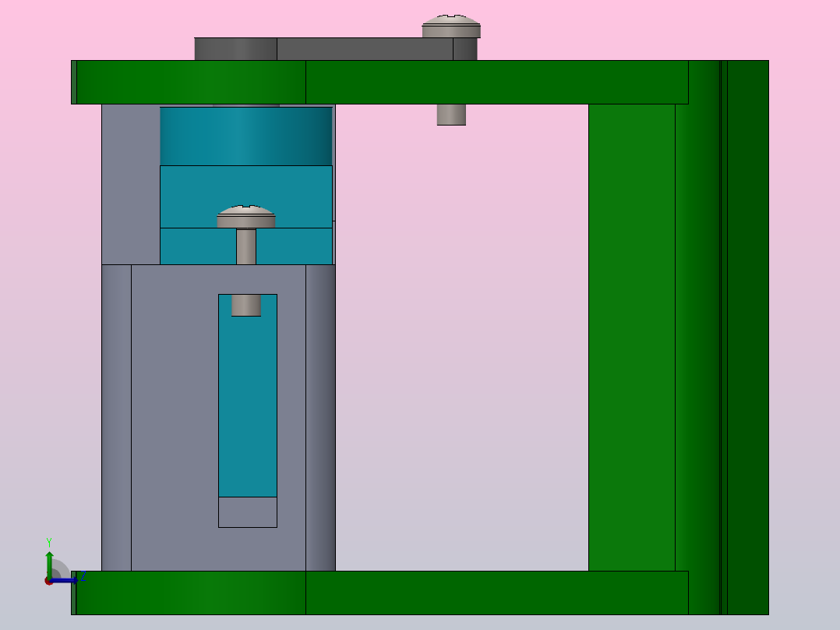
Task: Select the screw tip inside the teal slot
Action: pyautogui.click(x=246, y=305)
